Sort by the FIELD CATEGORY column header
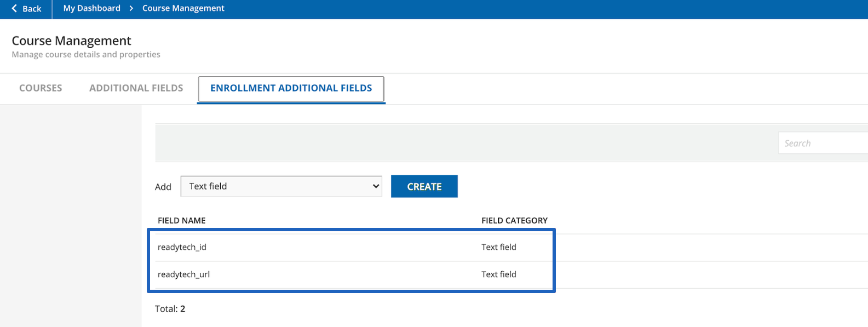 514,220
